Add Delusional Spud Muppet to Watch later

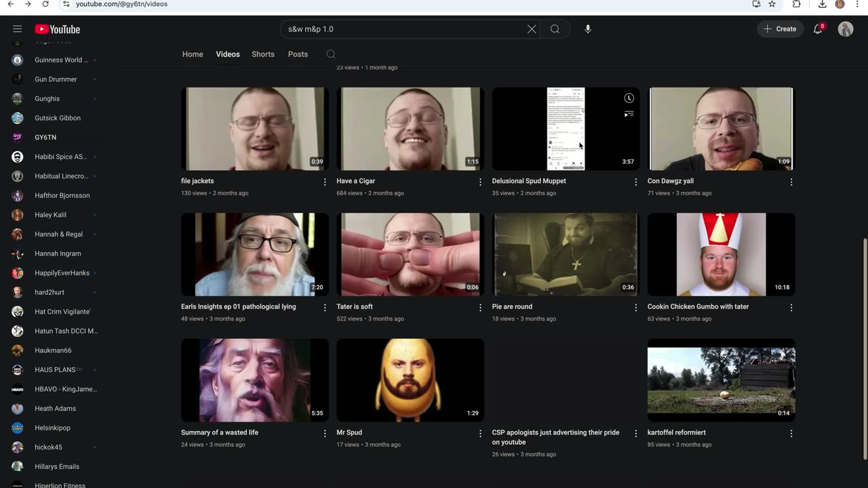pyautogui.click(x=629, y=98)
